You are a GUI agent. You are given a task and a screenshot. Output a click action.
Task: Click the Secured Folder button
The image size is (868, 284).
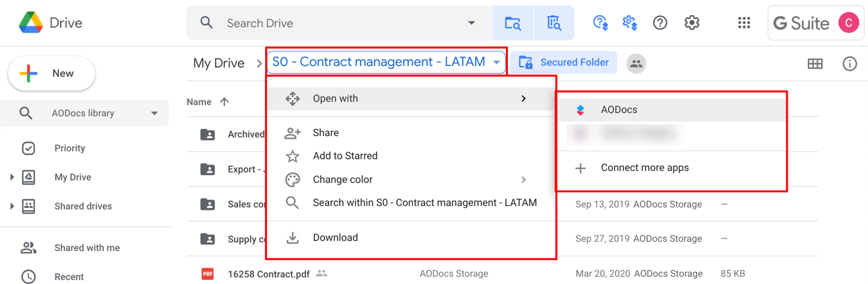pyautogui.click(x=564, y=62)
